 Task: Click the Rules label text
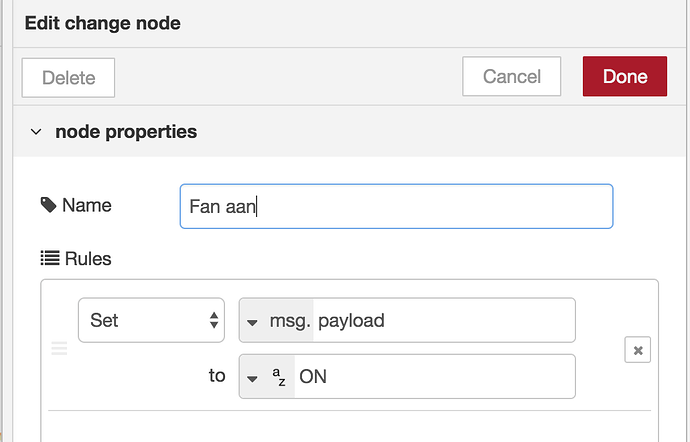[x=88, y=258]
